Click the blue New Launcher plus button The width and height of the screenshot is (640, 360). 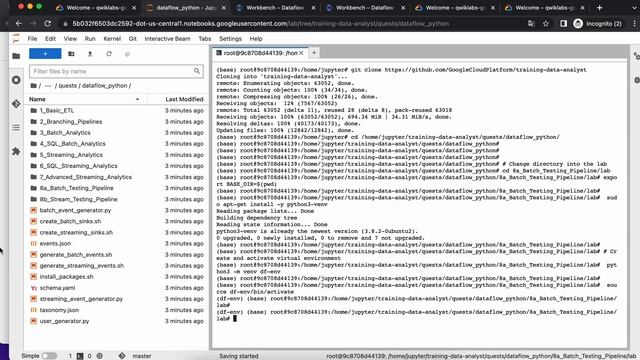(45, 53)
